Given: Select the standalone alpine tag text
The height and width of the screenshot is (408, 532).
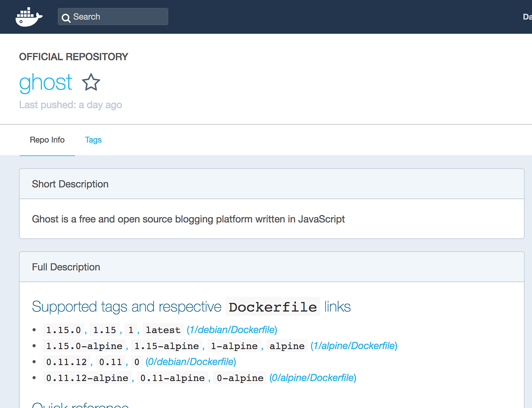Looking at the screenshot, I should (x=287, y=346).
